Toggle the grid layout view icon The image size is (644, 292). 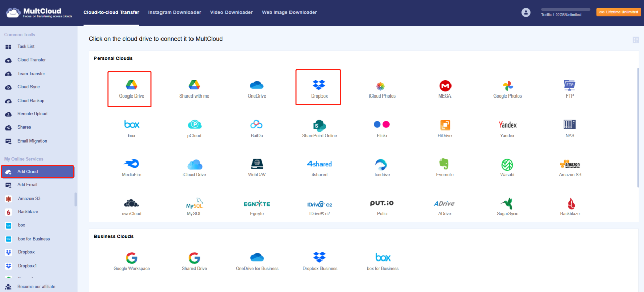(635, 40)
